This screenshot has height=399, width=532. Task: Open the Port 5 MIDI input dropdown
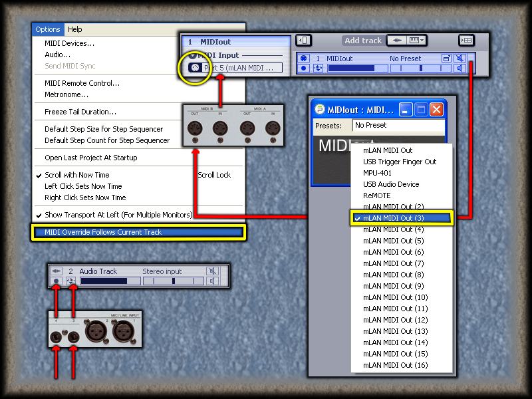[x=242, y=68]
